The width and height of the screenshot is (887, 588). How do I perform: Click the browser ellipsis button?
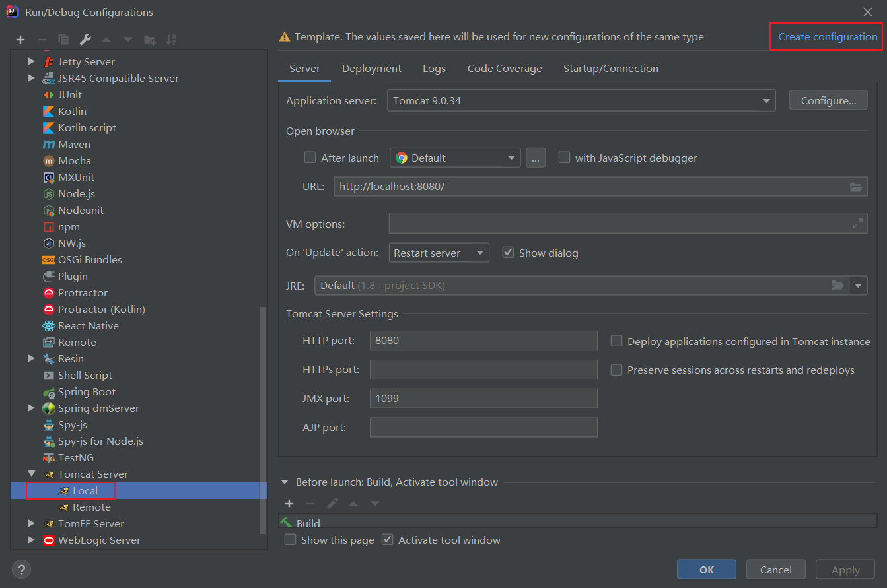[x=536, y=158]
